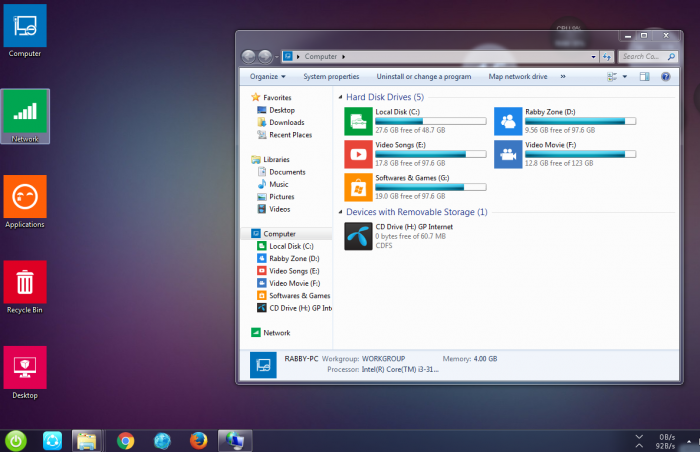Click Map network drive button

(517, 76)
